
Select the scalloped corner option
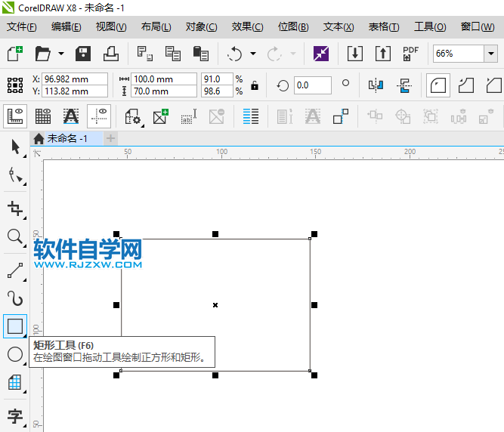tap(465, 85)
